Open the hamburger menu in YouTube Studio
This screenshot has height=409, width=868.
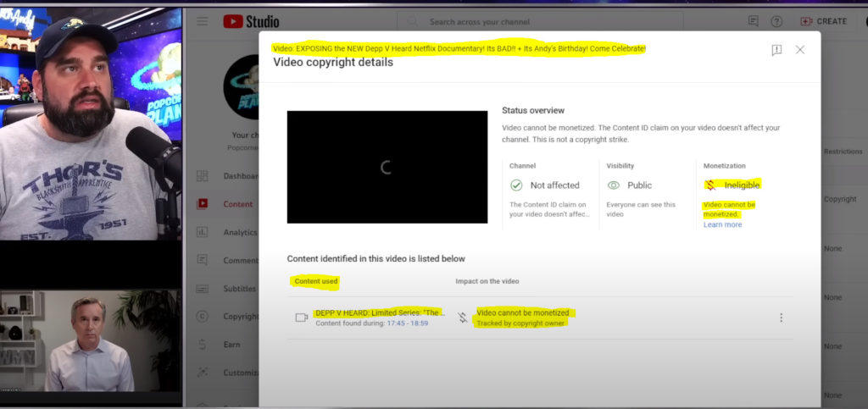[202, 21]
